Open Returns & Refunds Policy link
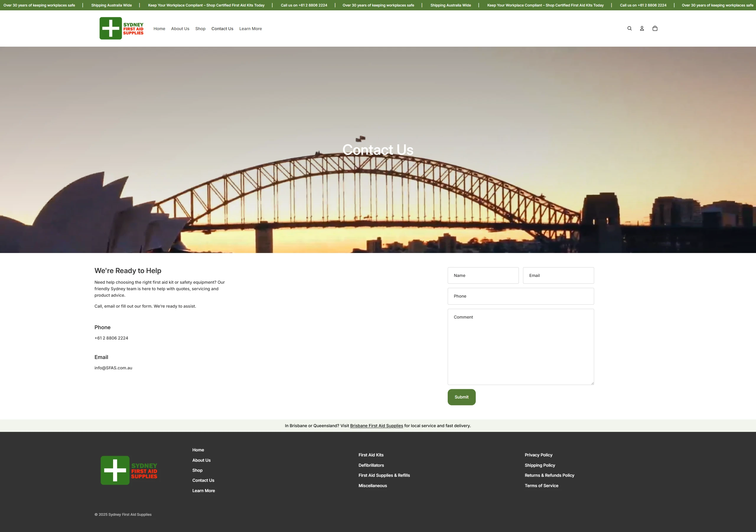The height and width of the screenshot is (532, 756). pyautogui.click(x=549, y=475)
